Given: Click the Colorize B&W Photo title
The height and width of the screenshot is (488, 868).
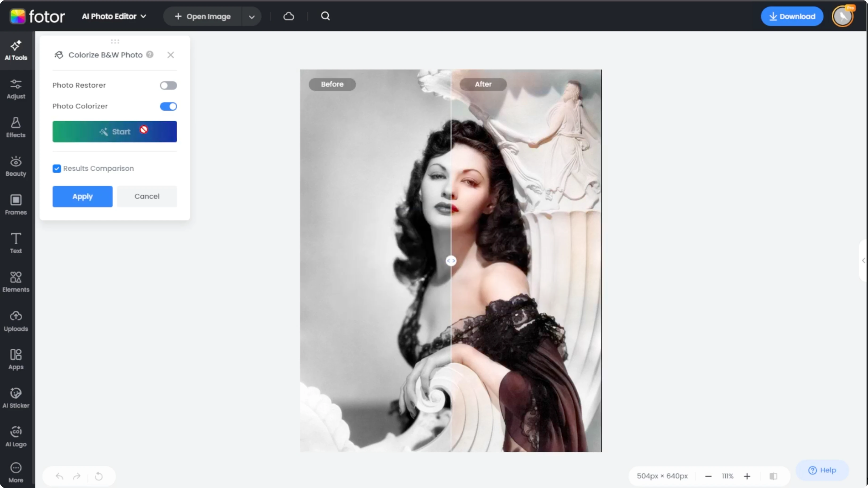Looking at the screenshot, I should click(x=105, y=55).
